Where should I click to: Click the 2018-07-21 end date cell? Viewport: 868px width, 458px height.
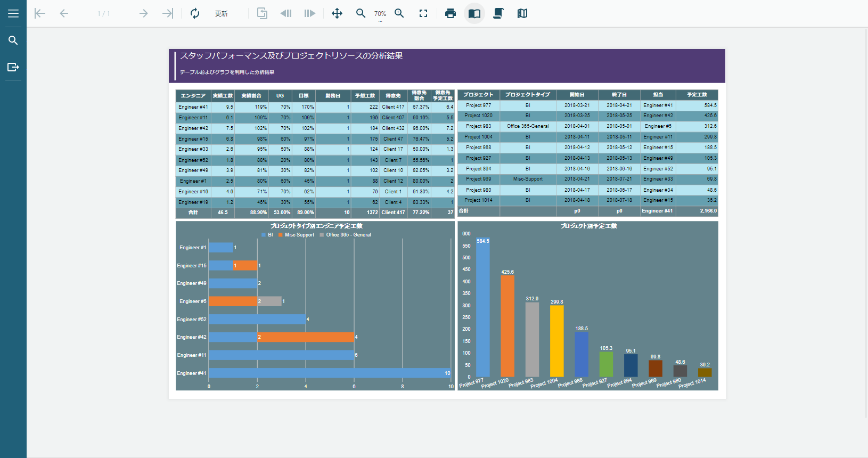(619, 179)
